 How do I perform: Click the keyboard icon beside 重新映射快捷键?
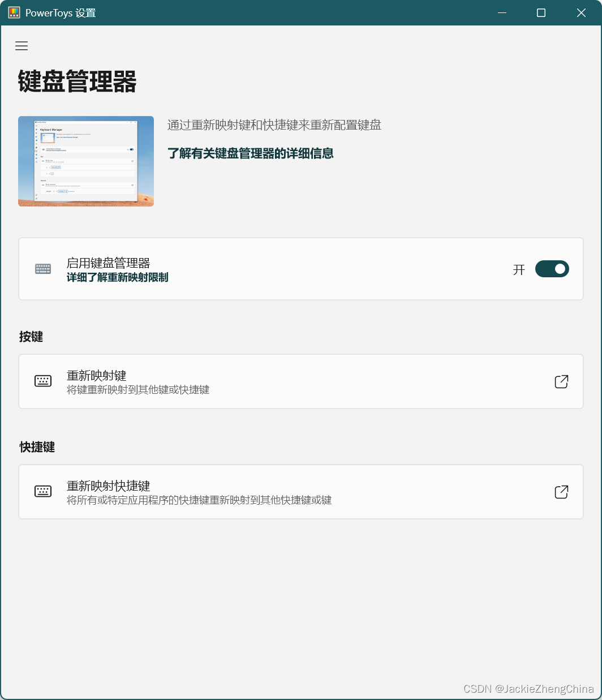click(43, 491)
